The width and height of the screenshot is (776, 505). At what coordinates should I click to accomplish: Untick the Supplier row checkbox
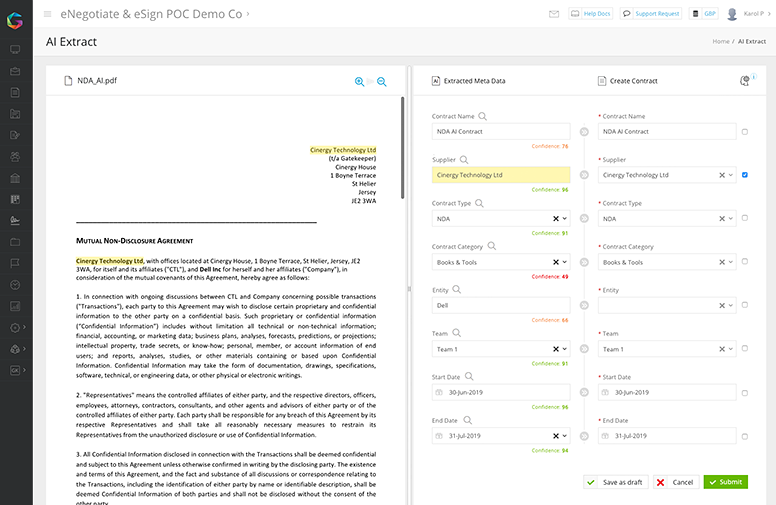coord(745,175)
